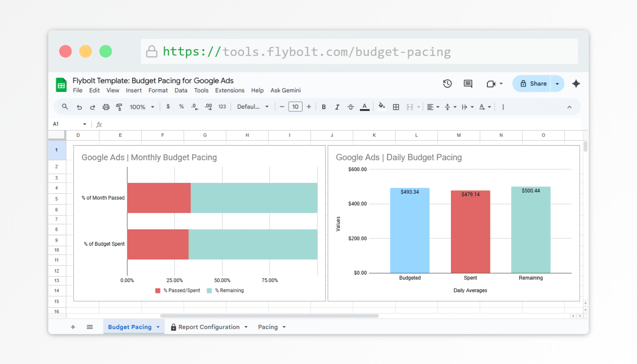
Task: Select the borders grid icon
Action: [x=396, y=107]
